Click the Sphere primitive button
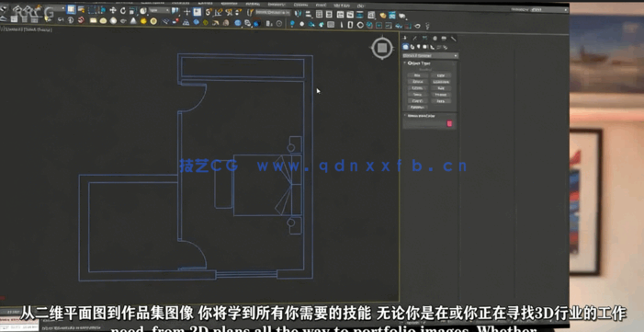The width and height of the screenshot is (644, 332). 417,82
